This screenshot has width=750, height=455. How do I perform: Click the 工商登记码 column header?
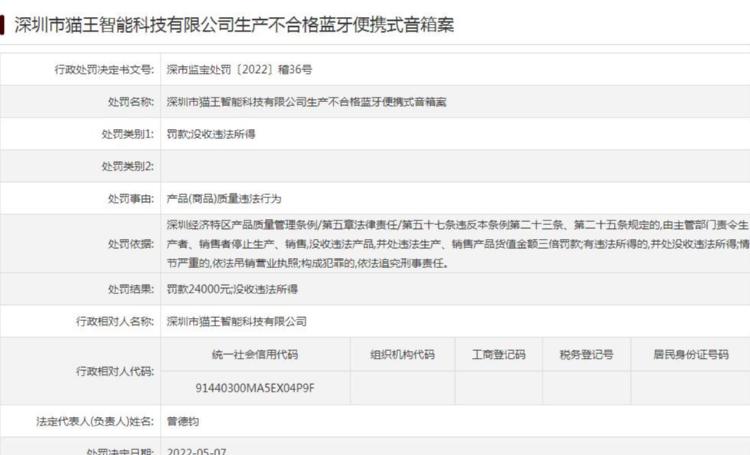pyautogui.click(x=498, y=355)
